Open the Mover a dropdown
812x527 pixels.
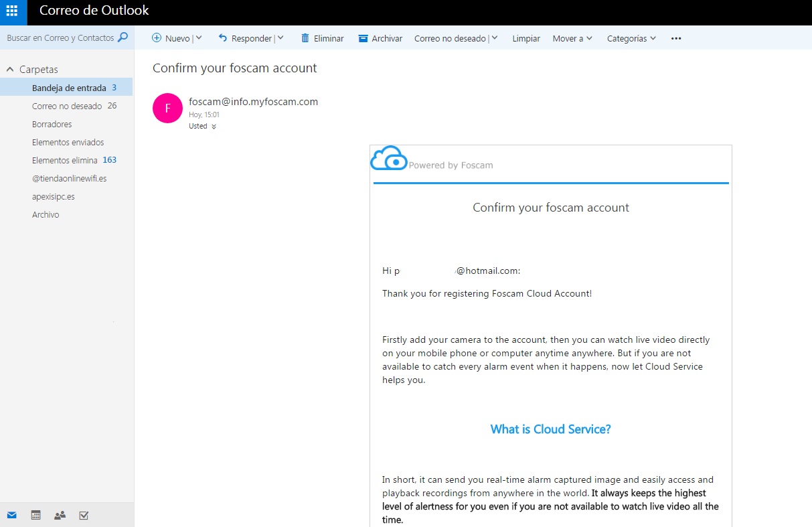(x=572, y=38)
